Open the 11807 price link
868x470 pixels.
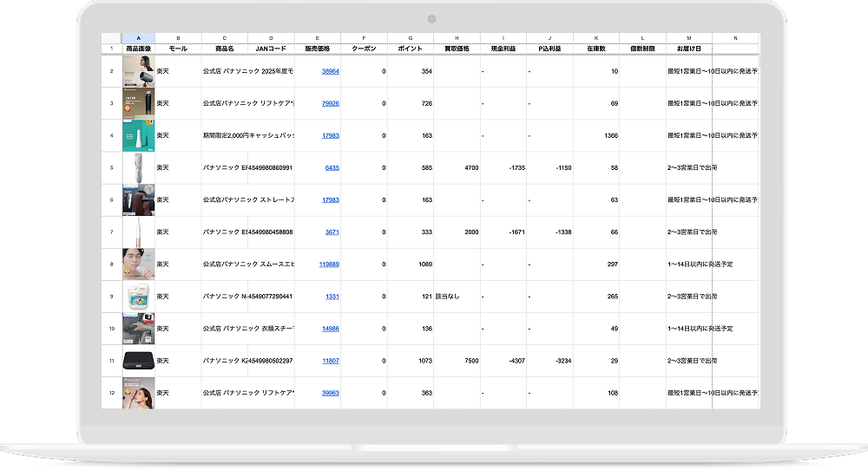pos(331,361)
